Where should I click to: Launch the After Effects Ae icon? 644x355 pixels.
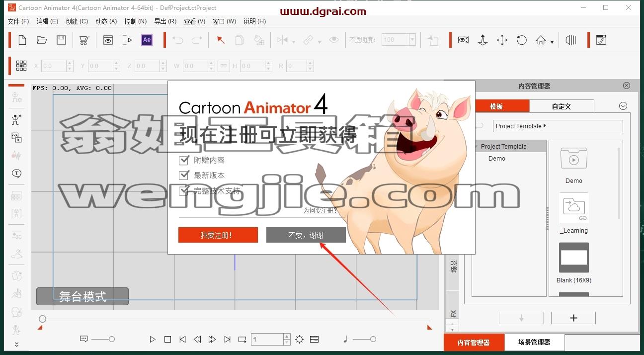(x=147, y=40)
